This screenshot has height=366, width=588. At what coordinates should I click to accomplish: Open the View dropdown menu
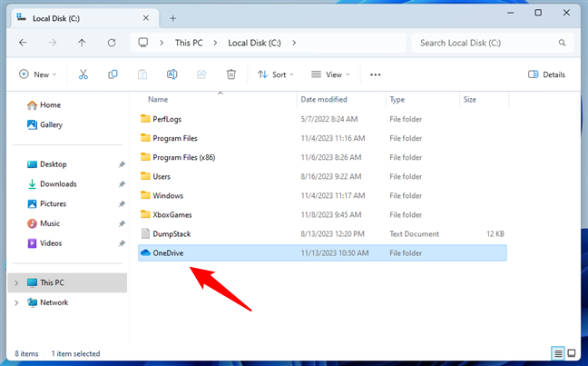pos(330,74)
